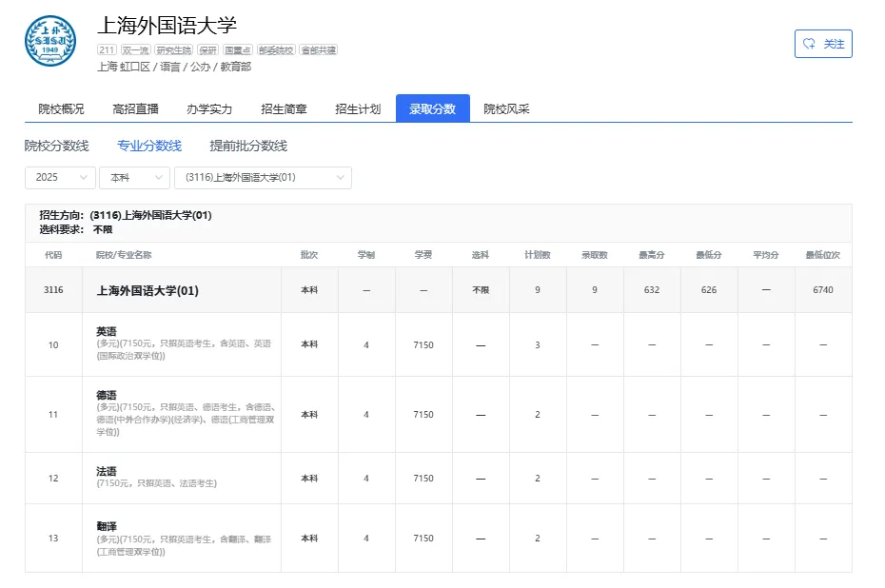Open the 招生计划 tab
This screenshot has width=885, height=588.
[x=358, y=108]
